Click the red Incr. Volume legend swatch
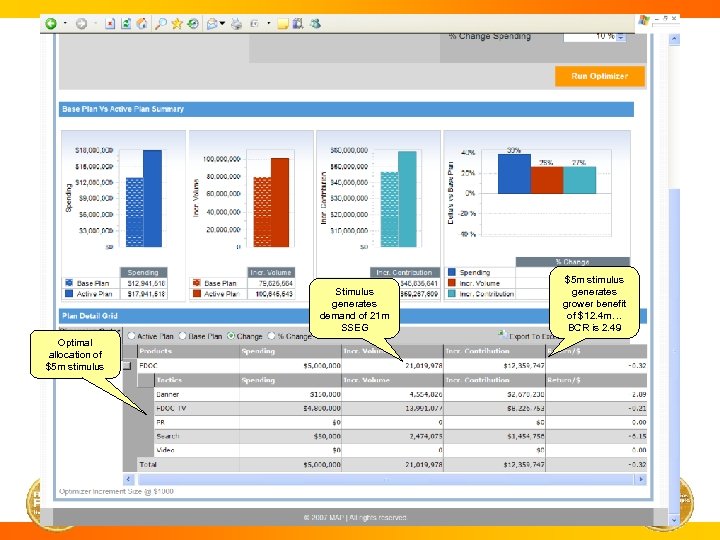This screenshot has height=540, width=720. pyautogui.click(x=452, y=283)
